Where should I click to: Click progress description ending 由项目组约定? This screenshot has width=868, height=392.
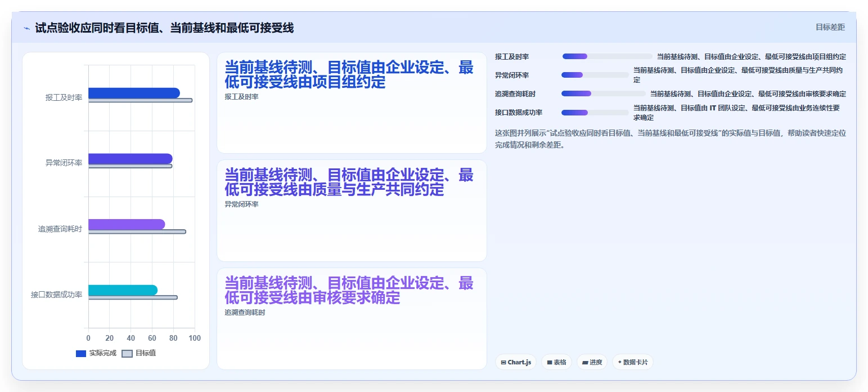click(752, 57)
